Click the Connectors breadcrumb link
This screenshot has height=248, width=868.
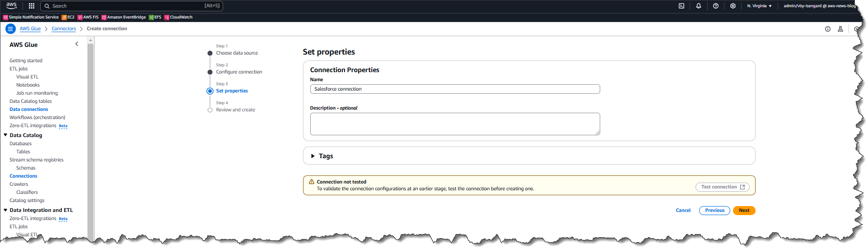click(x=64, y=29)
